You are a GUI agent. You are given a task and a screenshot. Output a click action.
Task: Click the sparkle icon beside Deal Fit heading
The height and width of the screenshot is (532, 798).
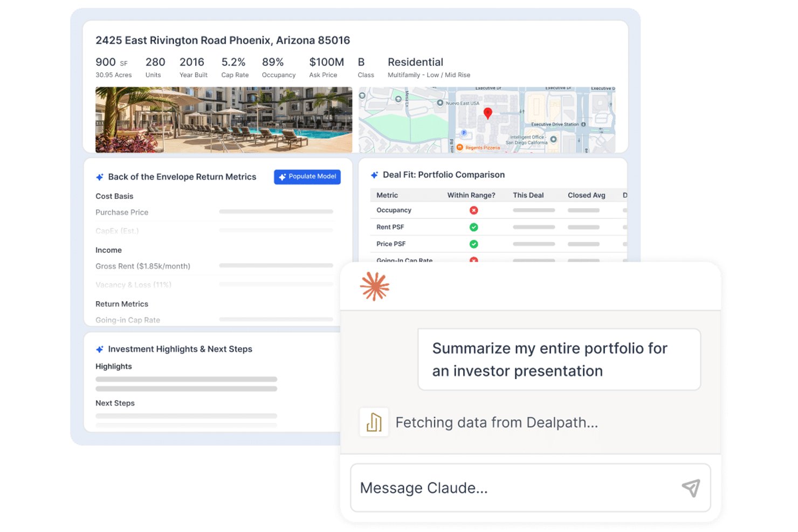[374, 175]
